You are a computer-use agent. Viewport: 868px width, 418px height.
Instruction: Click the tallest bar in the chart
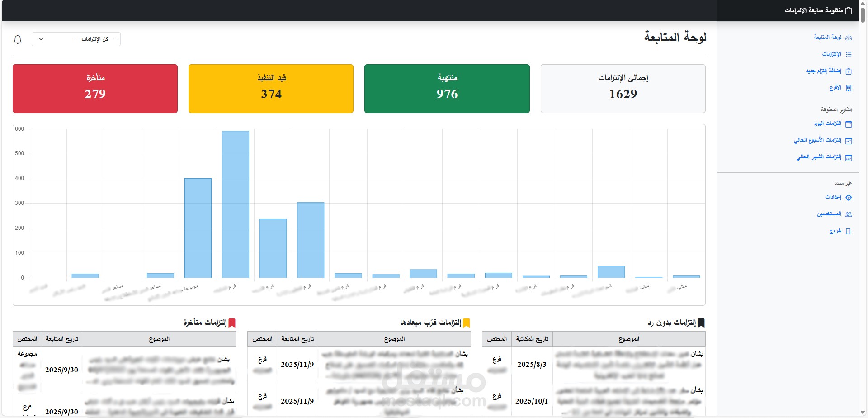(236, 204)
